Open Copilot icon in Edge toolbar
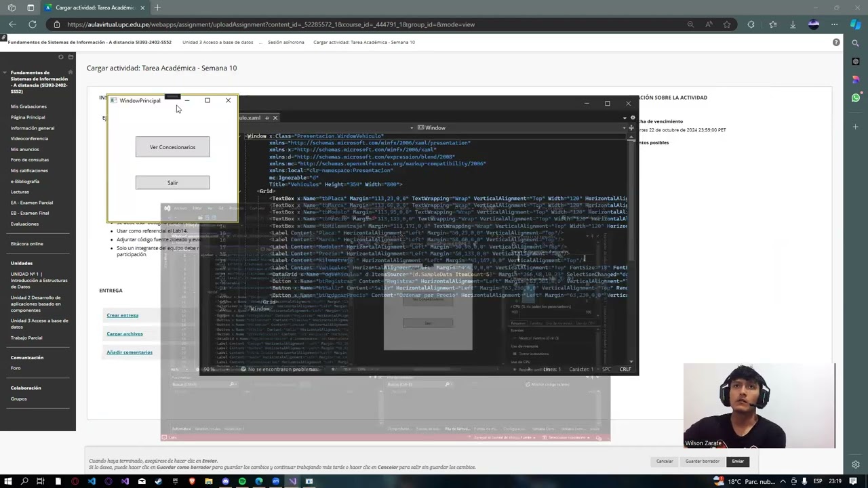Viewport: 868px width, 488px height. coord(856,24)
